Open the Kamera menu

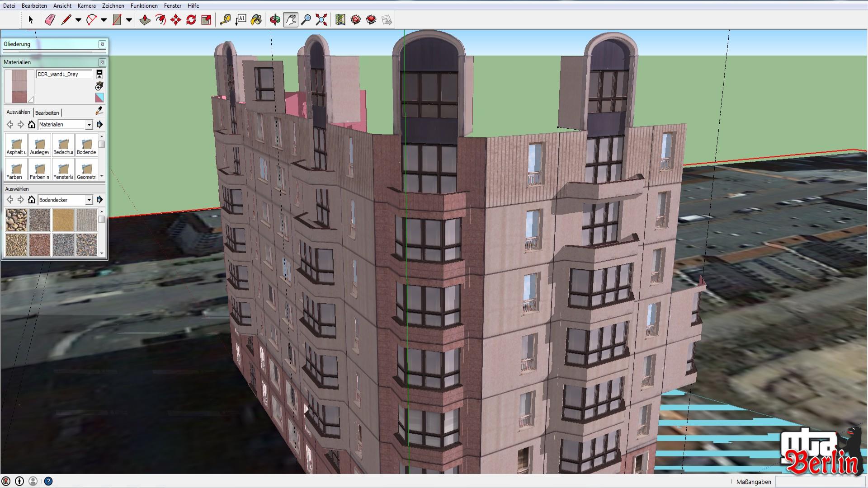click(86, 6)
